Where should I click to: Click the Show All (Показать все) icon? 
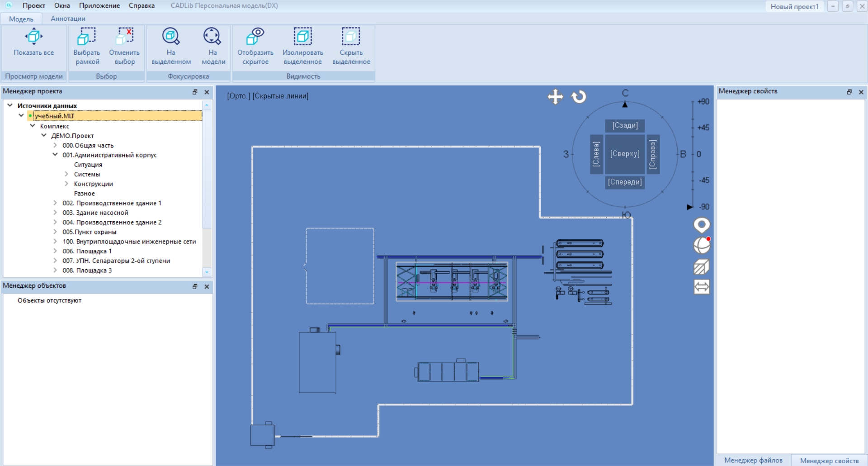pos(33,37)
